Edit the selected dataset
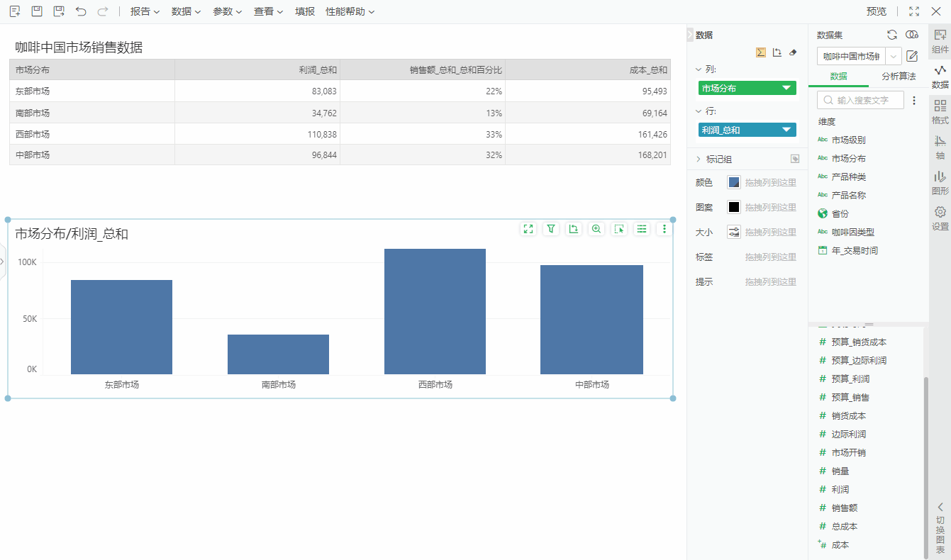Image resolution: width=951 pixels, height=560 pixels. 913,56
